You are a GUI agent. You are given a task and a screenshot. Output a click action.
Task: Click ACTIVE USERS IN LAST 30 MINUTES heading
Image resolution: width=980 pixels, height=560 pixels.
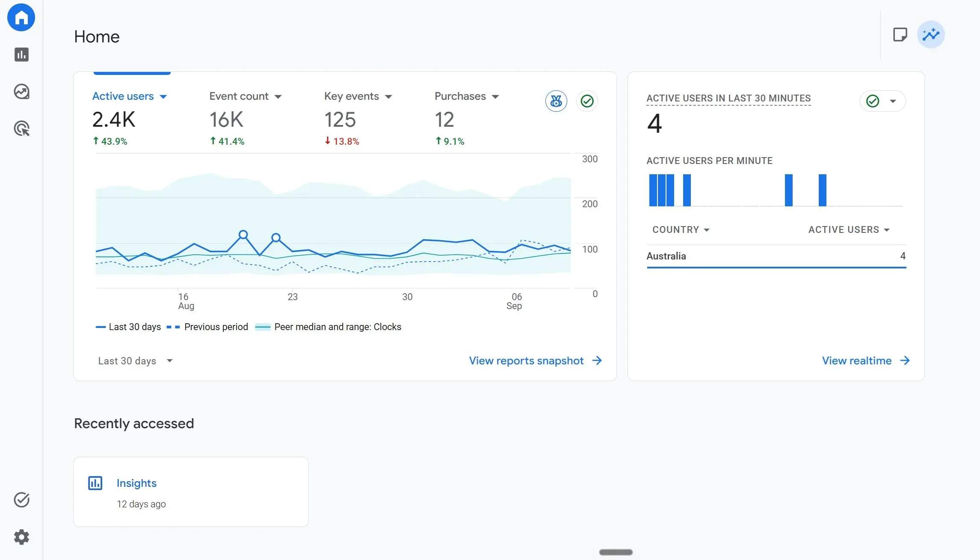tap(728, 98)
